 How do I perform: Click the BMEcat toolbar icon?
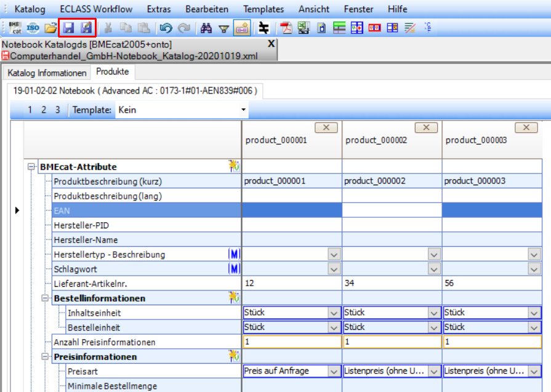pos(15,28)
